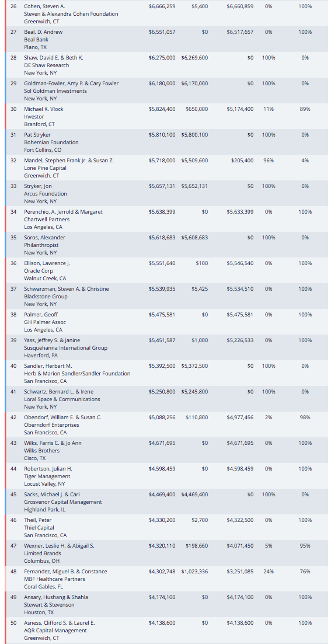Click $4,977,456 amount for Obendorf
The height and width of the screenshot is (644, 331).
coord(241,417)
